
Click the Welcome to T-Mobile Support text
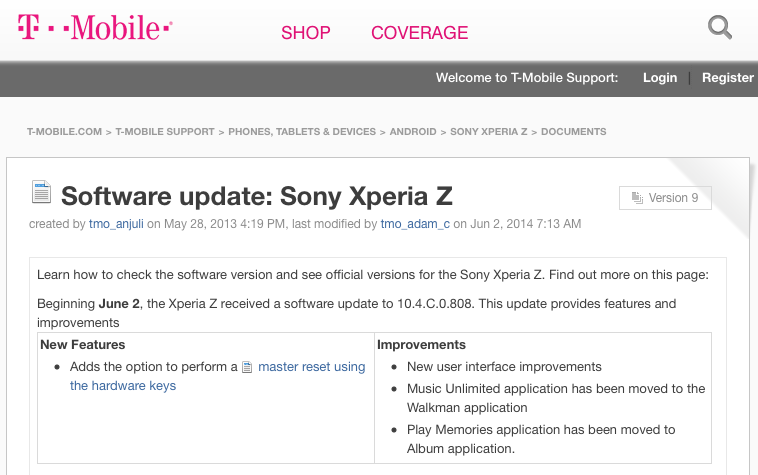[527, 77]
